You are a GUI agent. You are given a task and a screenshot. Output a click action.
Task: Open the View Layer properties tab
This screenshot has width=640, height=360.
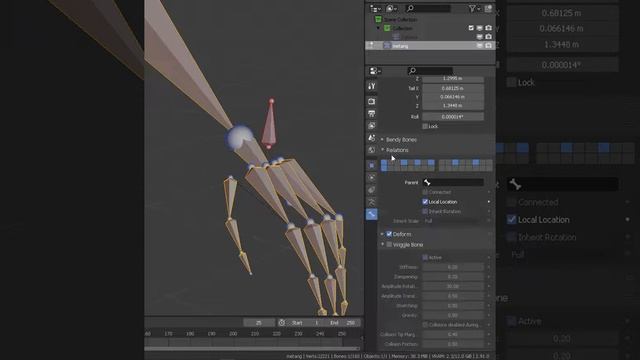point(371,126)
